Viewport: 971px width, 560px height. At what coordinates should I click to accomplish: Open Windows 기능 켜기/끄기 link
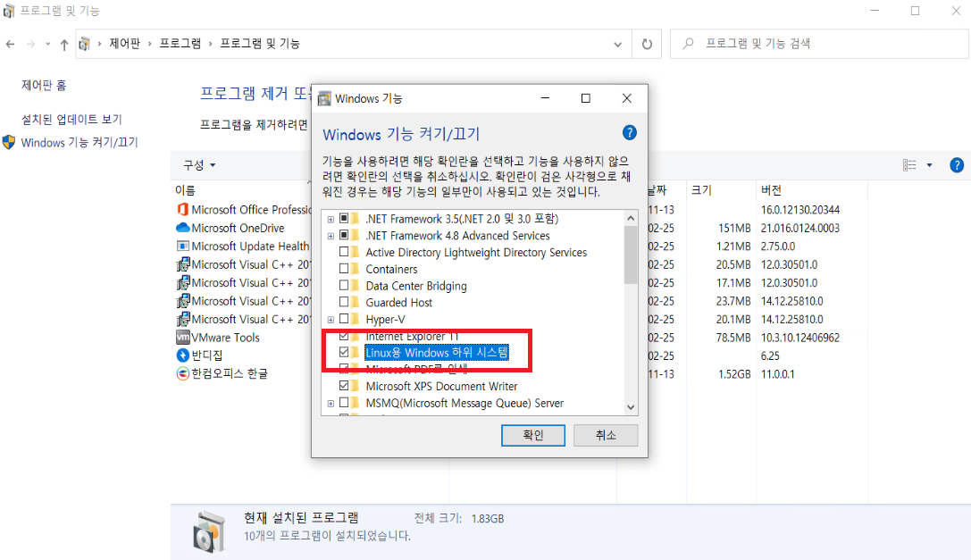[80, 143]
